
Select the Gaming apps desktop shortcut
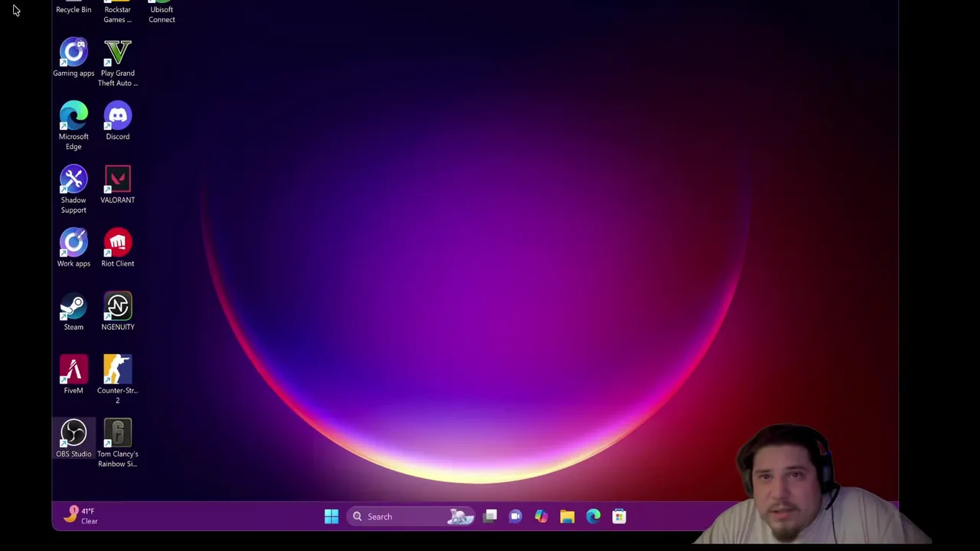[x=73, y=58]
